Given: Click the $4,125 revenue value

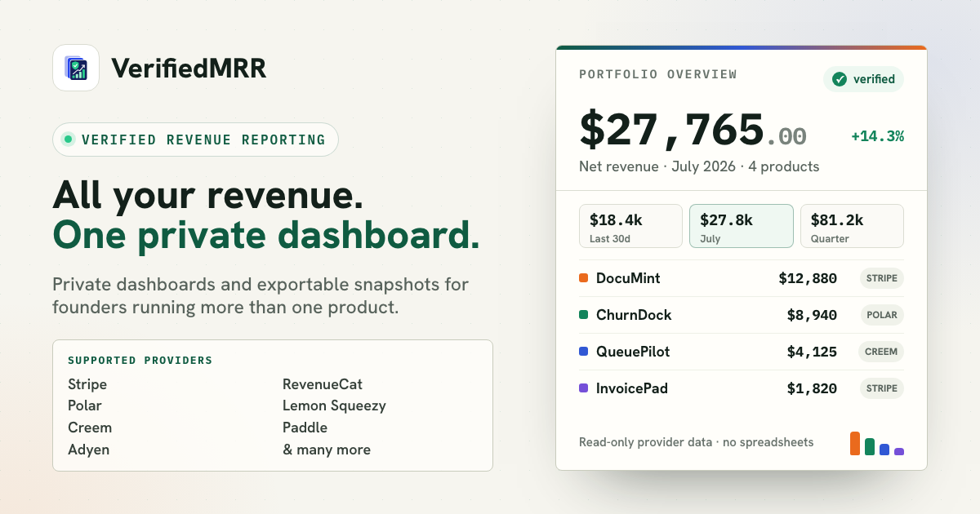Looking at the screenshot, I should point(812,352).
